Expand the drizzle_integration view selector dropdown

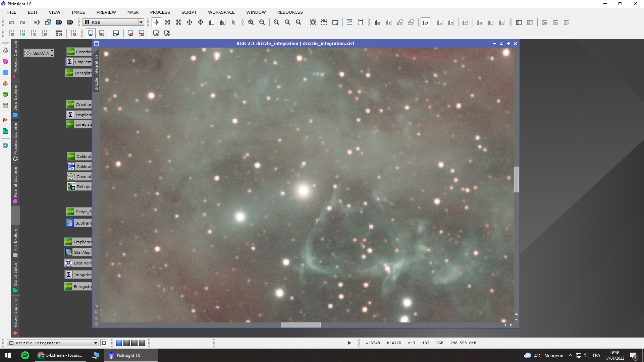[x=96, y=343]
